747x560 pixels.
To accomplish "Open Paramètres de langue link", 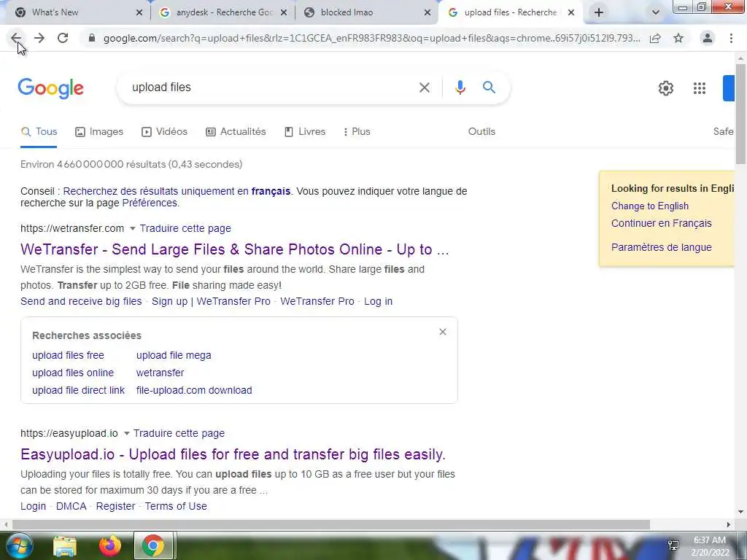I will [661, 247].
